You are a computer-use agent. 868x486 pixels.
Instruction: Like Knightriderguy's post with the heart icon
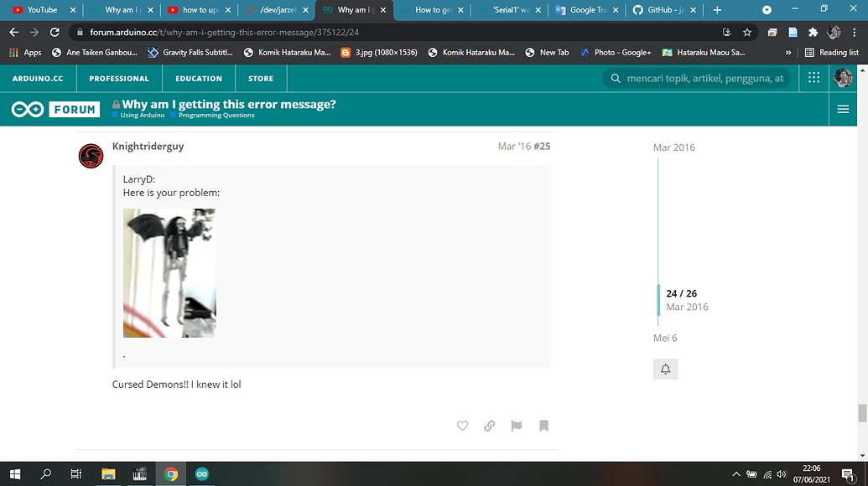click(x=462, y=426)
